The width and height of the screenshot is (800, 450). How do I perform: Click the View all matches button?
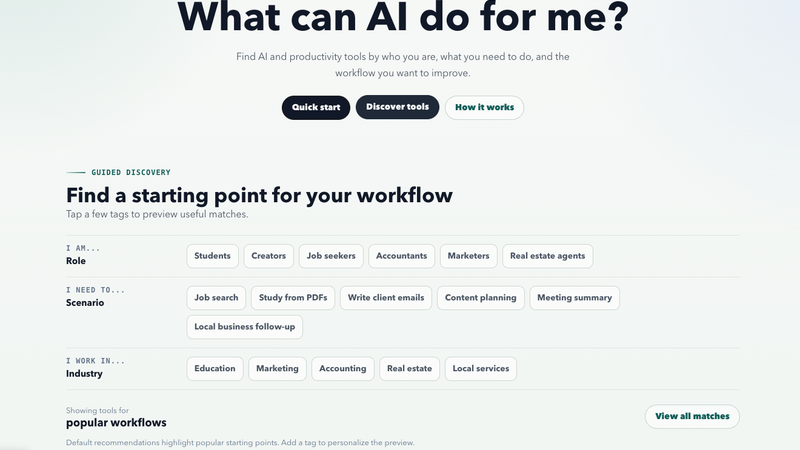692,417
